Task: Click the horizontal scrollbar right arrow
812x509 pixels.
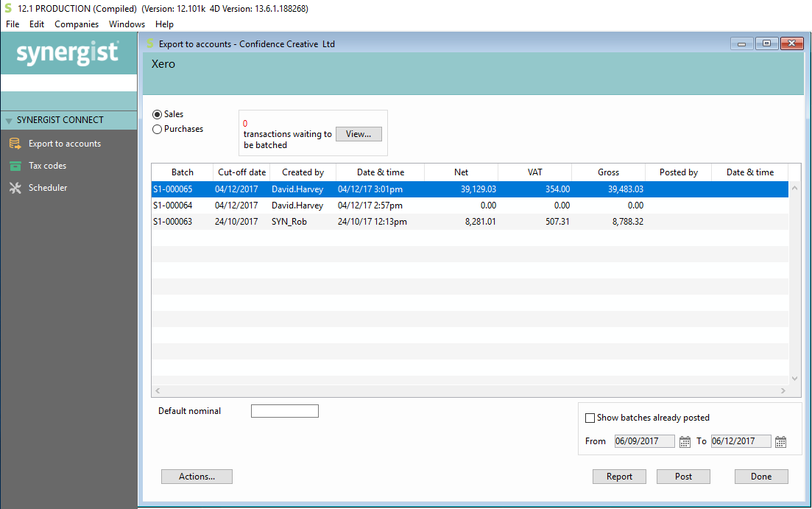Action: (x=785, y=390)
